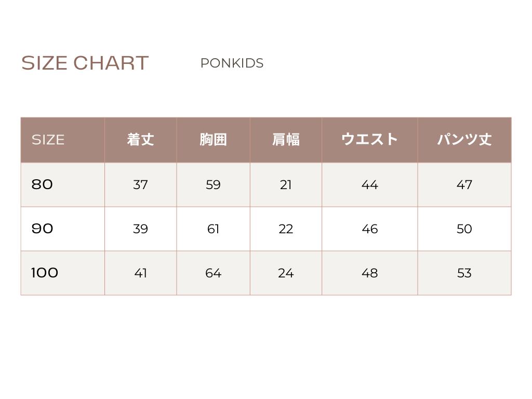This screenshot has width=532, height=399.
Task: Click the size 80 row label
Action: click(42, 184)
